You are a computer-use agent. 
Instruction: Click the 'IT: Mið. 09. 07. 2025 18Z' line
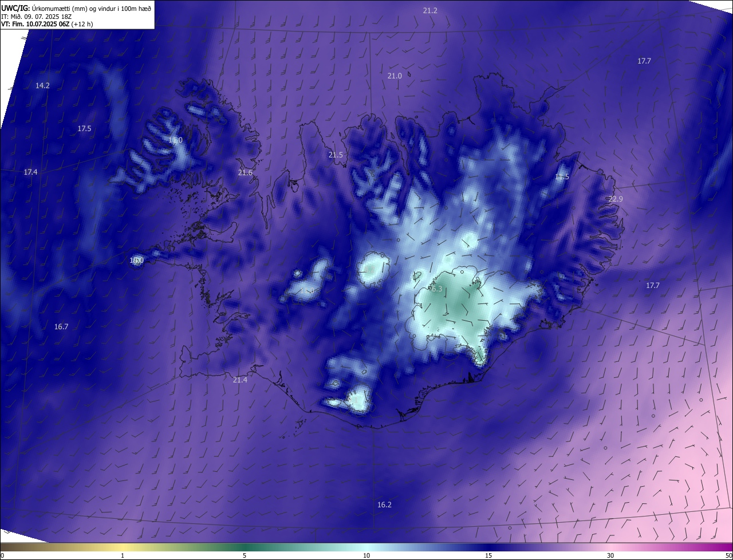tap(36, 17)
